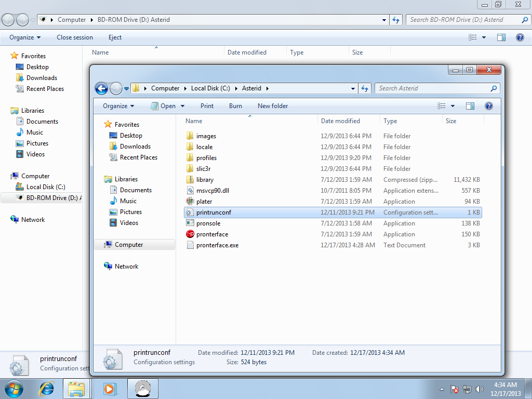The height and width of the screenshot is (399, 532).
Task: Select Local Disk (C:) in back window sidebar
Action: pyautogui.click(x=46, y=187)
